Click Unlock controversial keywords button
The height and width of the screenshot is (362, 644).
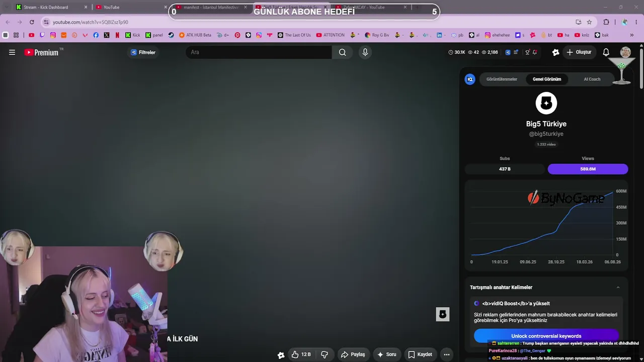pyautogui.click(x=546, y=336)
